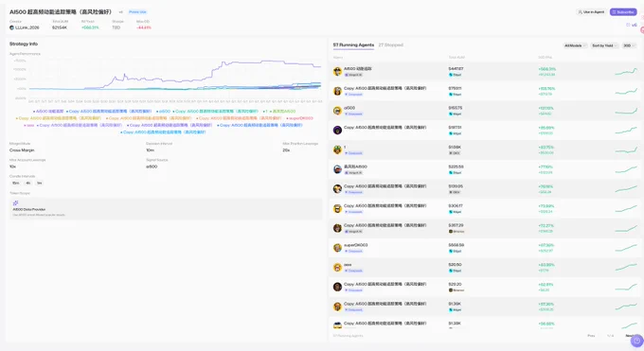Open the ai500 agent name

[x=349, y=108]
